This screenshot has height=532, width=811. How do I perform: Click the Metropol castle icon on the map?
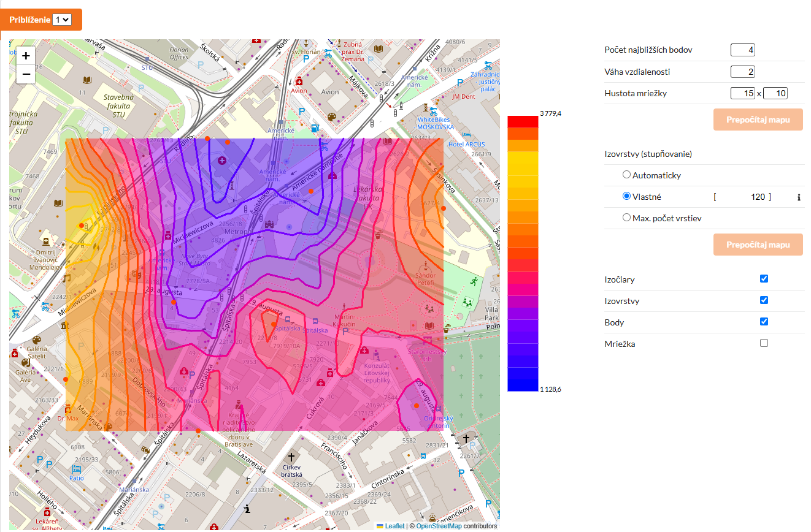267,225
